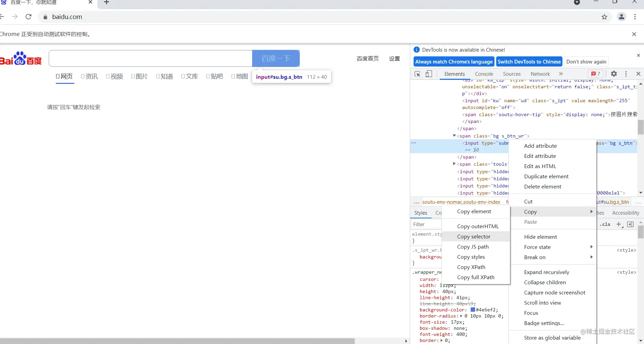Open the Chrome three-dot menu
644x344 pixels.
635,17
